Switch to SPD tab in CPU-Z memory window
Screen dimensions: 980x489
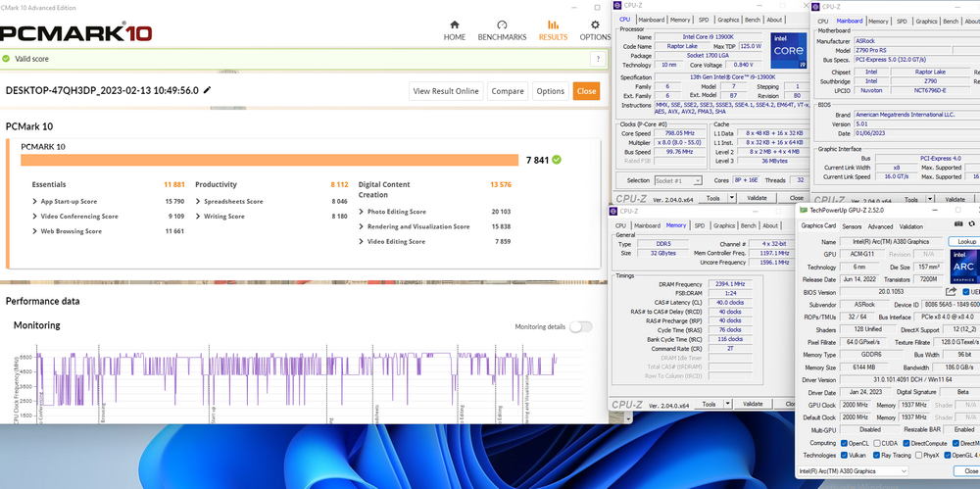(700, 225)
